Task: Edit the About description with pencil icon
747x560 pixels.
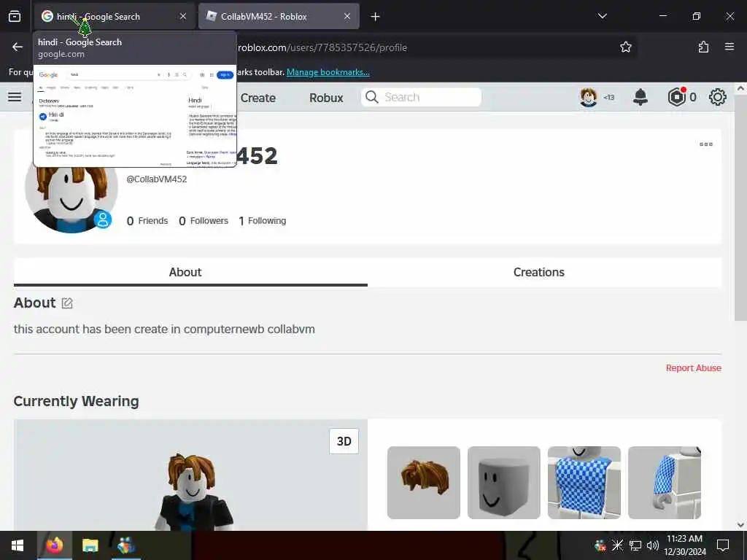Action: 67,303
